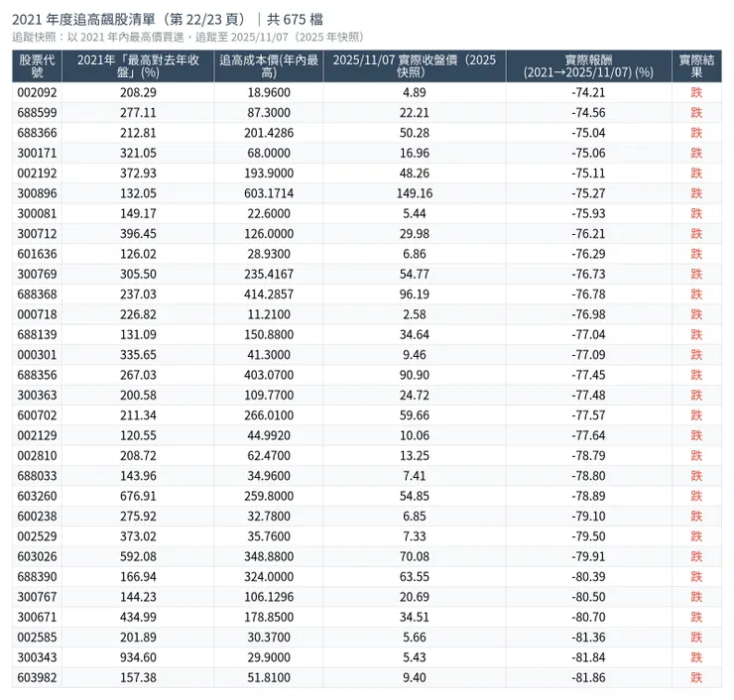Viewport: 734px width, 700px height.
Task: Select stock code 002129
Action: coord(37,435)
